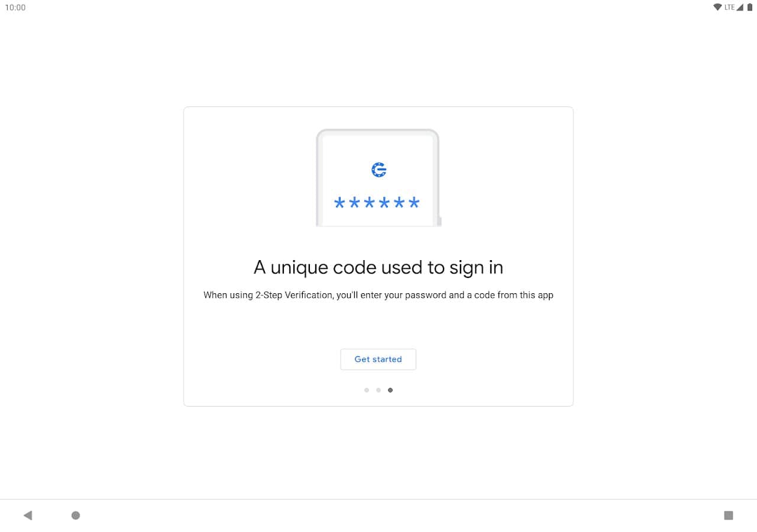Click the 2-Step Verification description text
This screenshot has height=532, width=757.
(x=378, y=295)
